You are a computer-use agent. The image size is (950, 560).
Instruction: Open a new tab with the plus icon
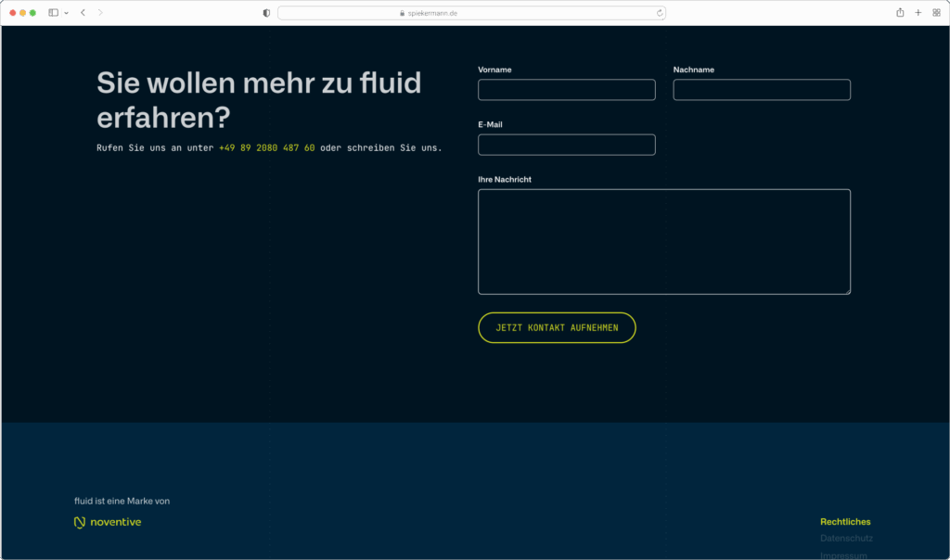(x=918, y=13)
